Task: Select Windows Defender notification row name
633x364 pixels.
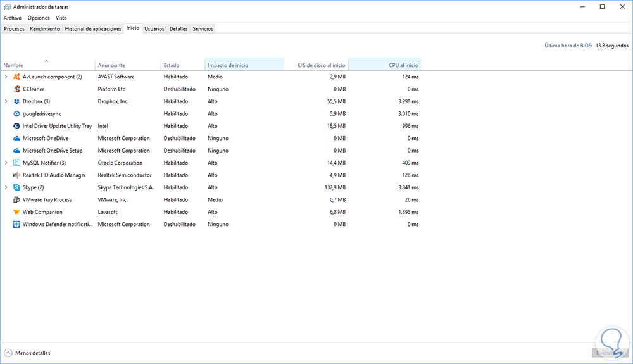Action: coord(58,224)
